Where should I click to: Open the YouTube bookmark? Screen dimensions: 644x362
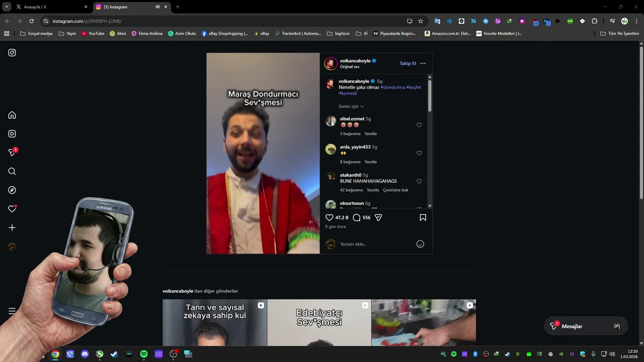click(x=93, y=34)
